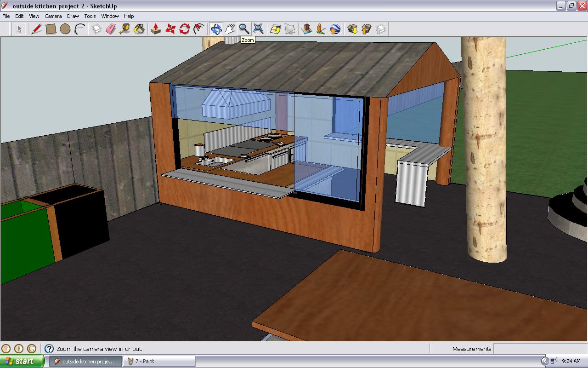Click the second circular status bar icon
This screenshot has width=588, height=368.
coord(19,349)
